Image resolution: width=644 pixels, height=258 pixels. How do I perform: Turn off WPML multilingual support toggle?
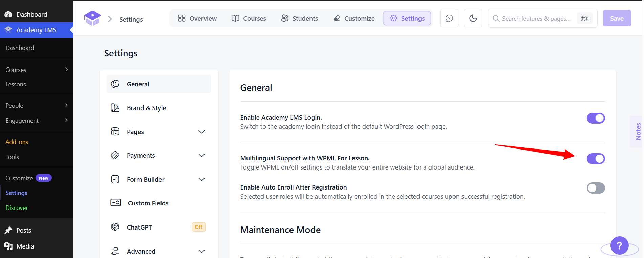click(x=596, y=159)
